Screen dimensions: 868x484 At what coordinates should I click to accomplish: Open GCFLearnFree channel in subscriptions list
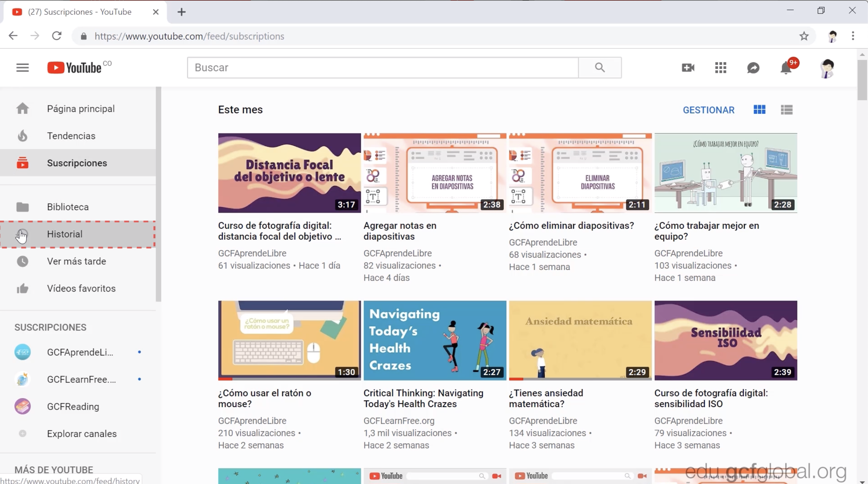78,379
